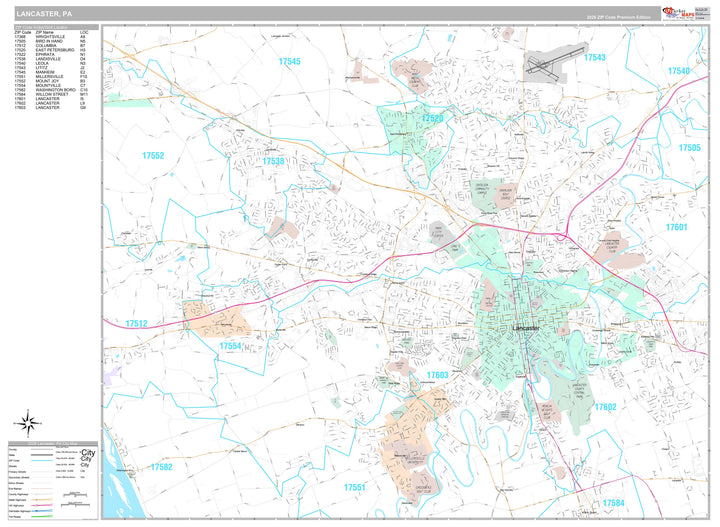
Task: Click the Lancaster city name on the map
Action: [526, 329]
